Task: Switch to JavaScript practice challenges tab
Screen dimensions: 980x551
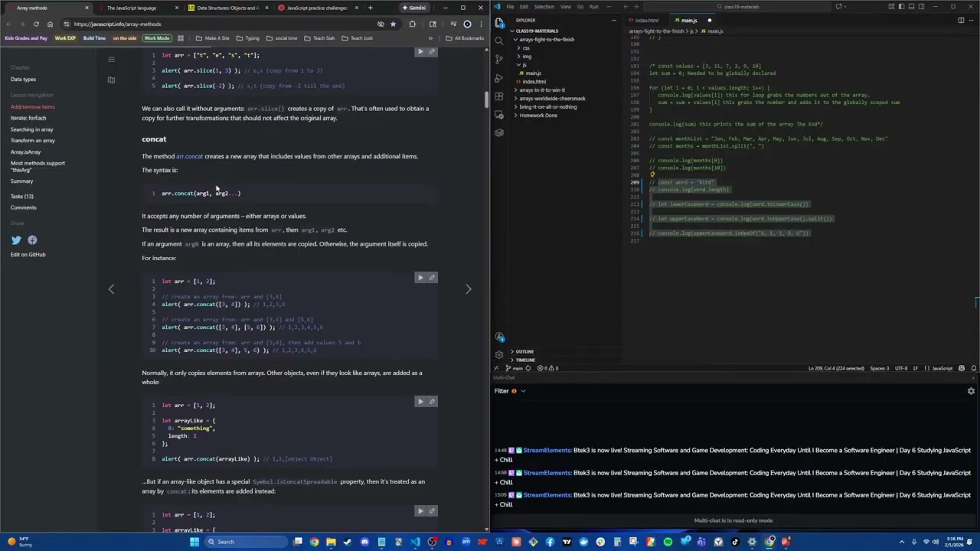Action: click(315, 8)
